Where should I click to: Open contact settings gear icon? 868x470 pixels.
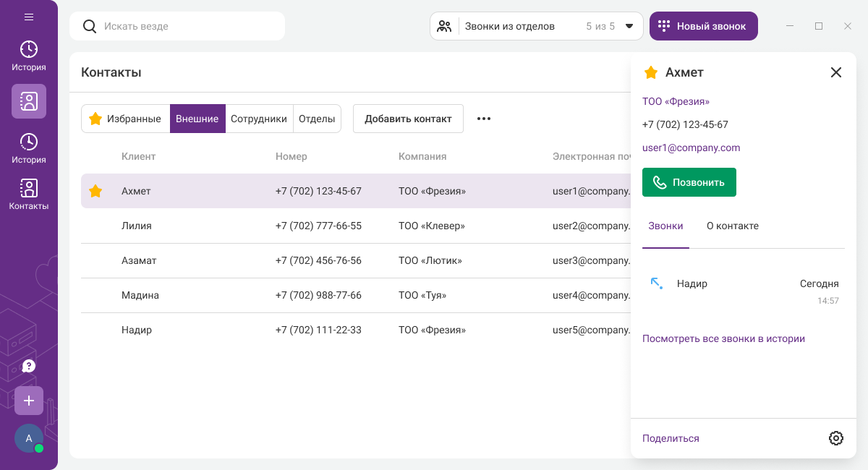coord(836,438)
